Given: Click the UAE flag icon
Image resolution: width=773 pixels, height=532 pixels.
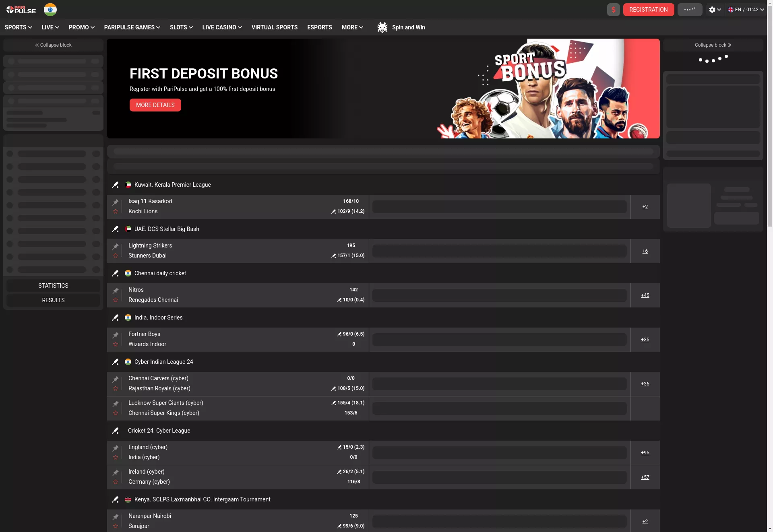Looking at the screenshot, I should 128,229.
